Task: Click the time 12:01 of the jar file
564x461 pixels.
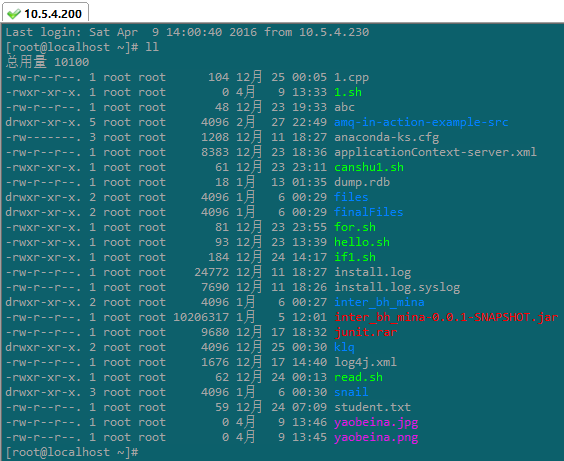Action: click(x=309, y=318)
